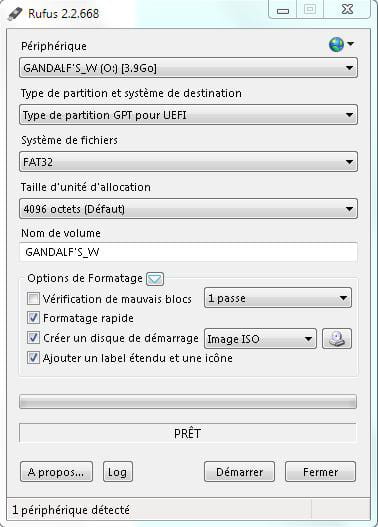Screen dimensions: 378x527
Task: Uncheck the Formatage rapide checkbox
Action: pyautogui.click(x=33, y=318)
